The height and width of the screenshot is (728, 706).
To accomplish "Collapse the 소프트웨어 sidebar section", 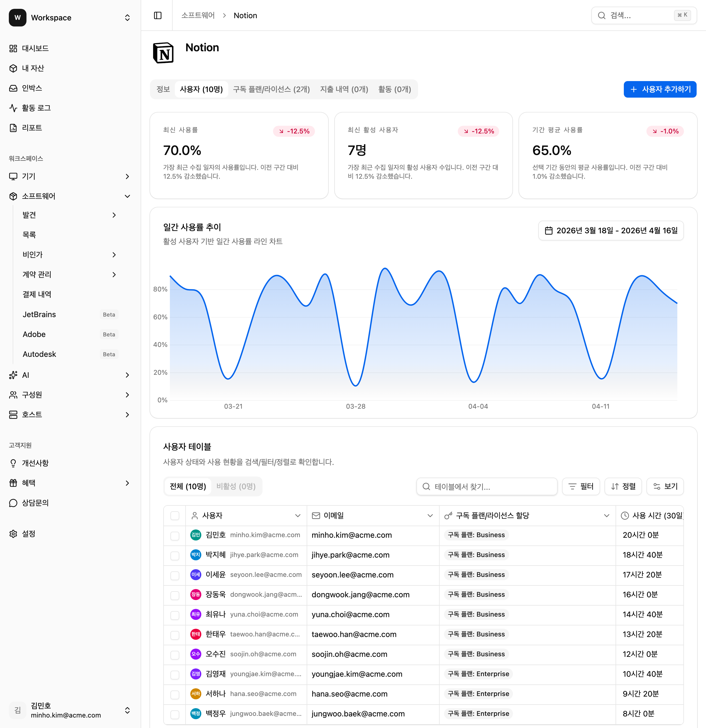I will click(127, 197).
